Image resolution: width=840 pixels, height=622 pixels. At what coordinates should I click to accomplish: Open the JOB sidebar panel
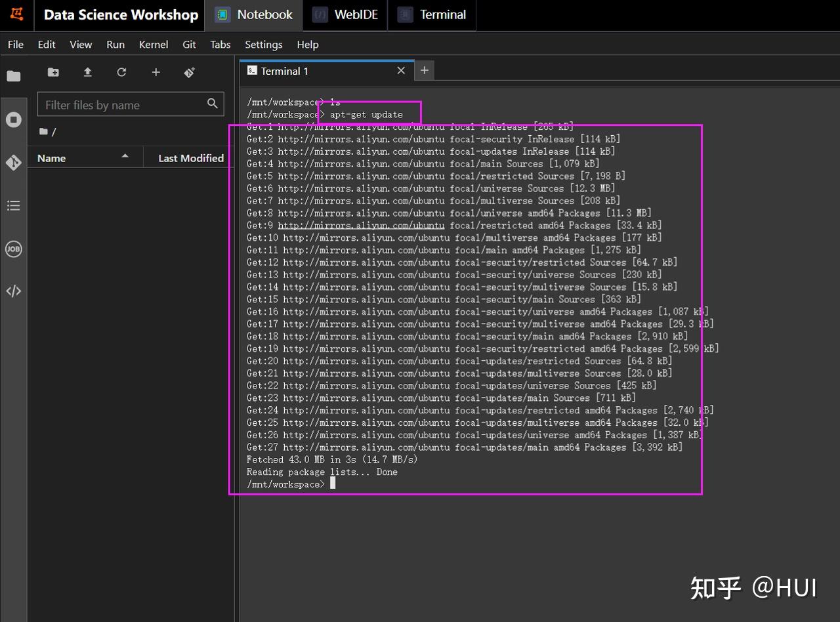(x=14, y=249)
